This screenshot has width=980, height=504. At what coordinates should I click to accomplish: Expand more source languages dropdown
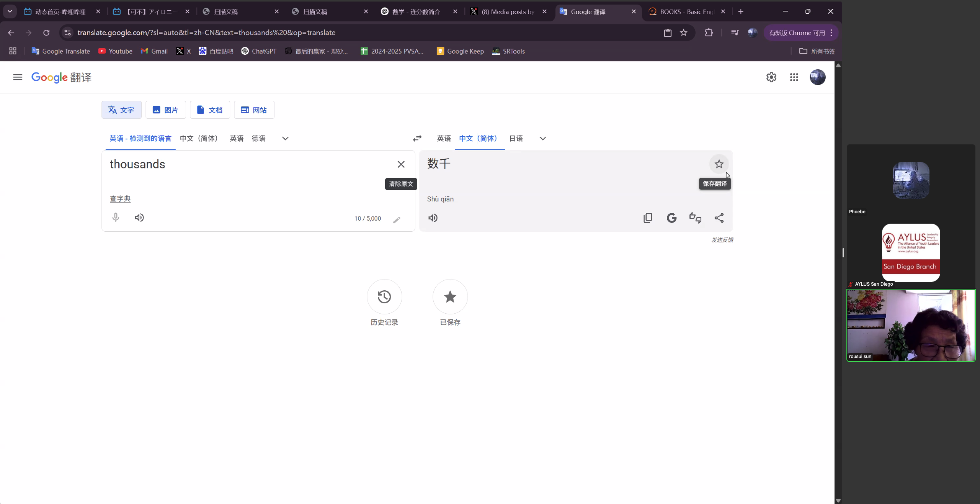coord(285,139)
